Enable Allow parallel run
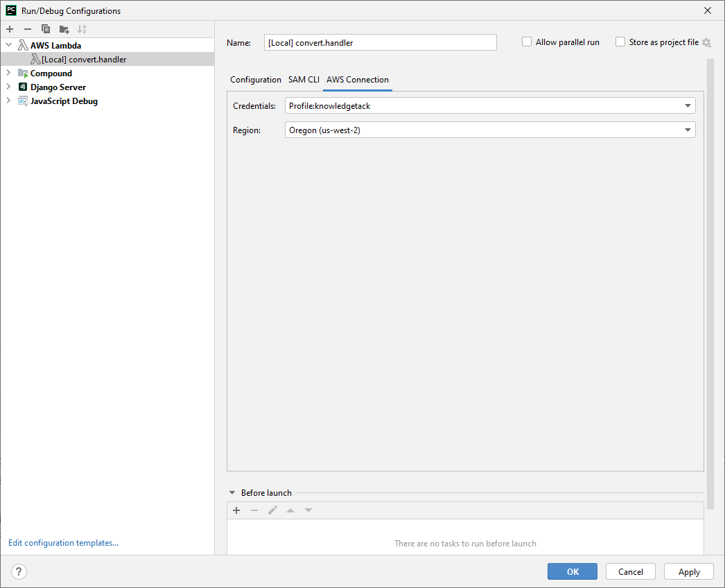Viewport: 725px width, 588px height. point(527,42)
